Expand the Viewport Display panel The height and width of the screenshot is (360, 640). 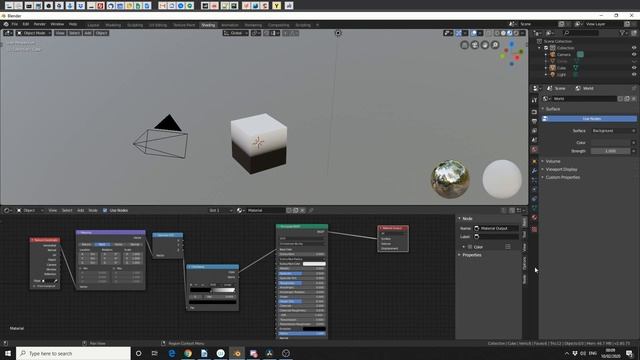click(x=561, y=169)
